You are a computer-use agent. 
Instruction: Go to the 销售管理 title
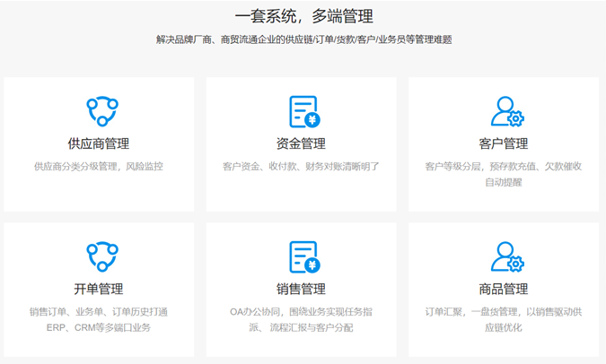(x=302, y=289)
